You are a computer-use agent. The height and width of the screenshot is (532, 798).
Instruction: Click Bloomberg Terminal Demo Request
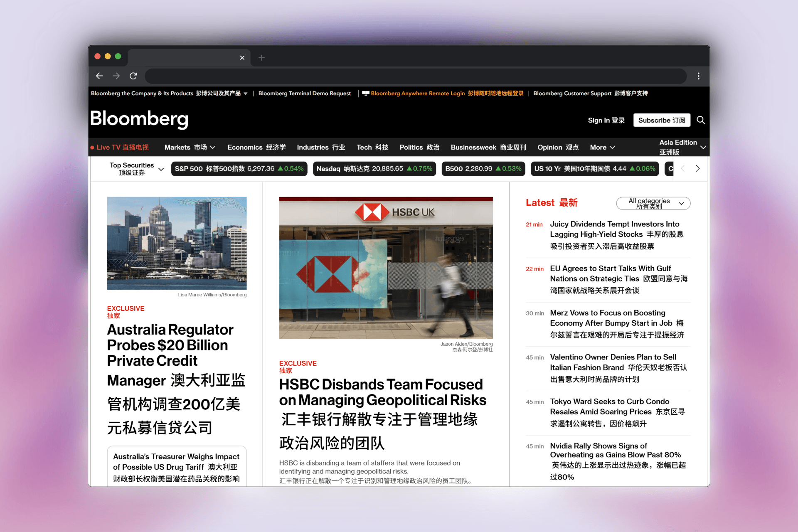coord(305,94)
